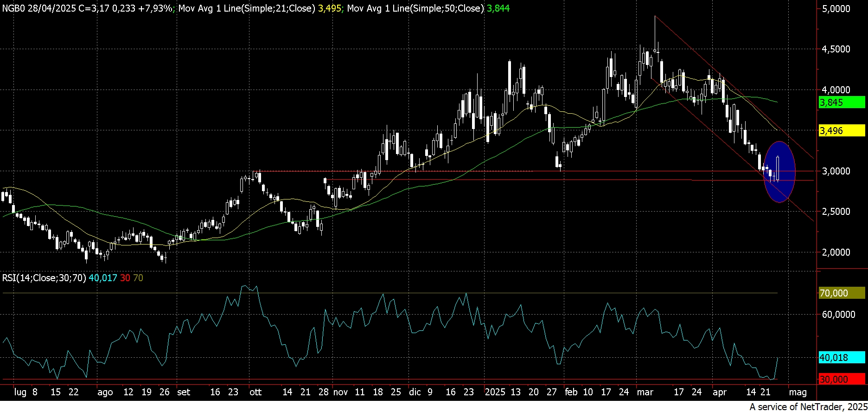The image size is (868, 412).
Task: Click the 'nov' month label on date axis
Action: (340, 392)
